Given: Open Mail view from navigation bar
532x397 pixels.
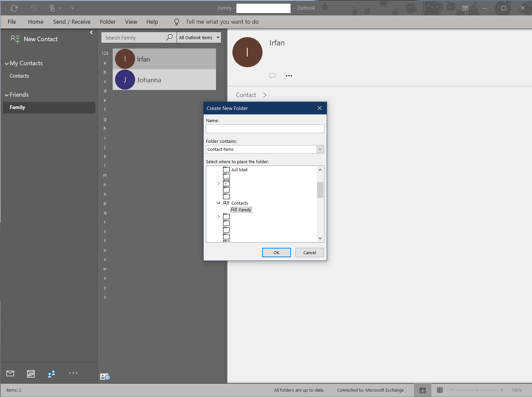Looking at the screenshot, I should 10,374.
